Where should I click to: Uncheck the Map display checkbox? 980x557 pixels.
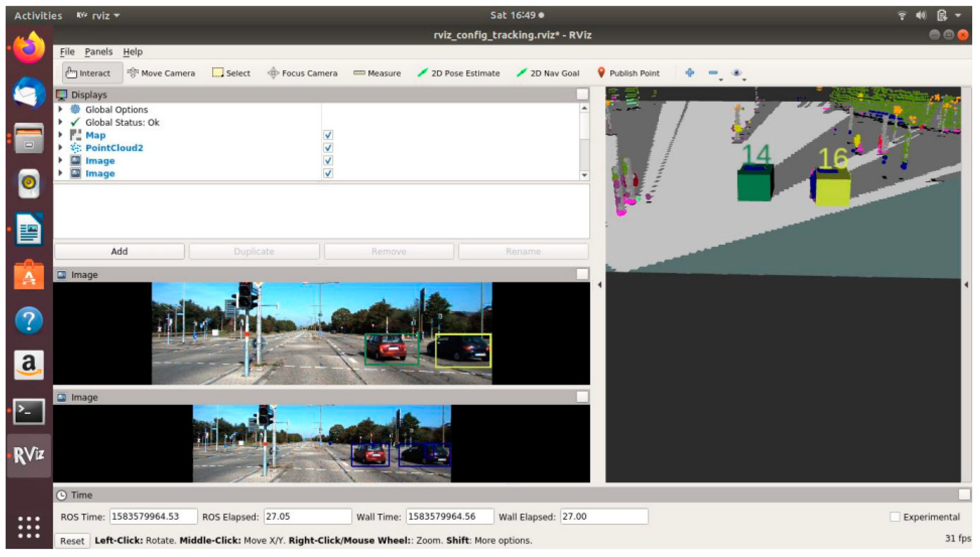[328, 135]
